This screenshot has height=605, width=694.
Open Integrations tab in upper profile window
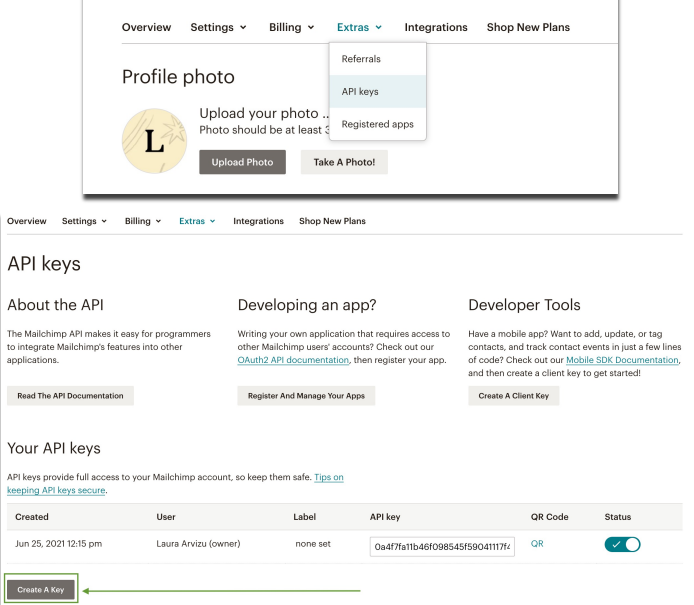tap(436, 27)
